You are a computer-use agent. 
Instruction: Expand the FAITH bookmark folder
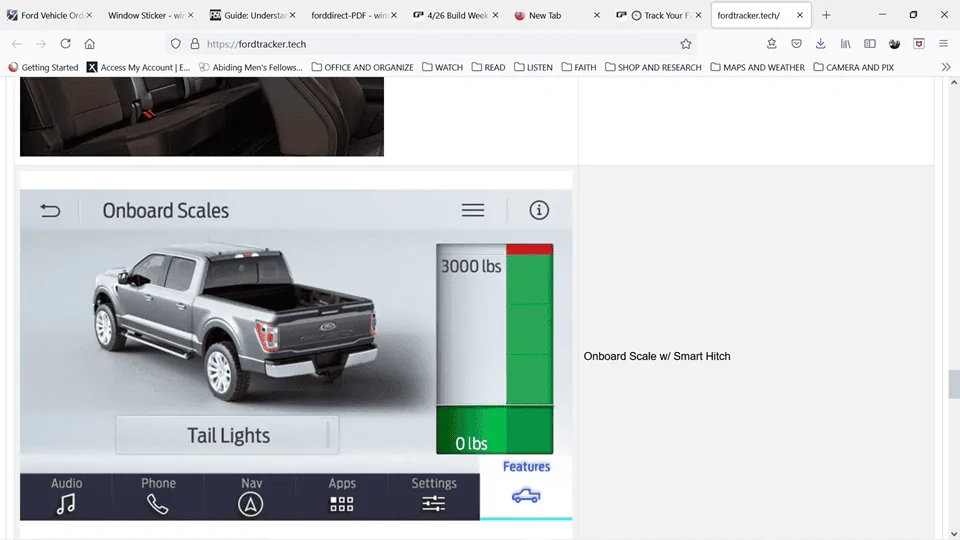tap(579, 67)
